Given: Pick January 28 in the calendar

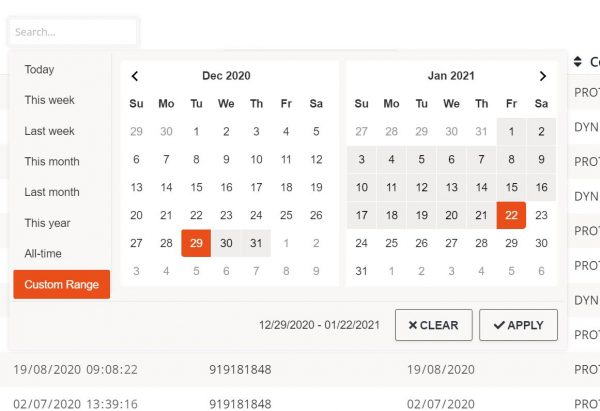Looking at the screenshot, I should [x=481, y=243].
